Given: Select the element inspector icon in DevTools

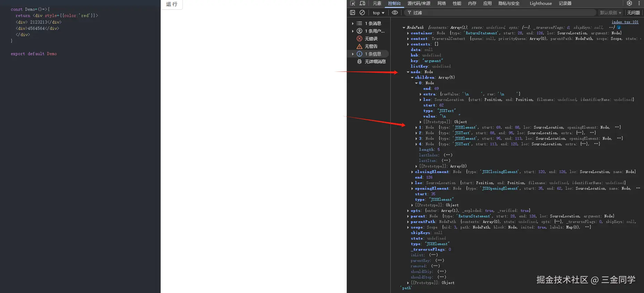Looking at the screenshot, I should point(353,3).
